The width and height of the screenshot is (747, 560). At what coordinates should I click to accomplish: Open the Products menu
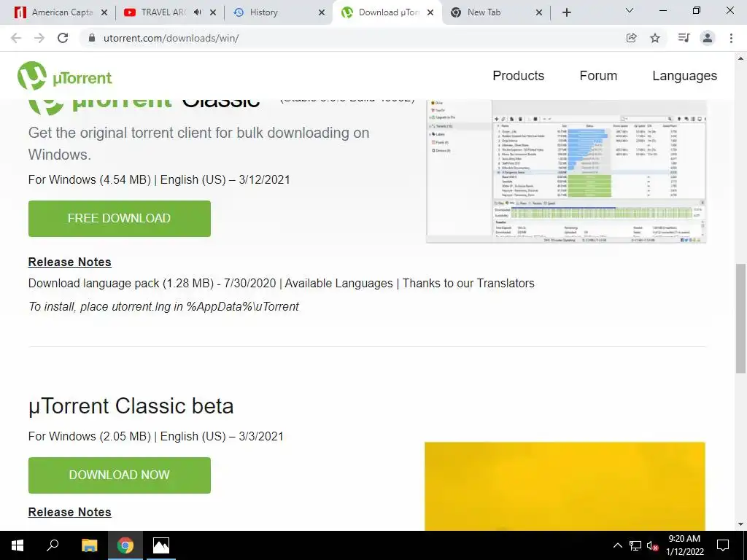coord(519,76)
